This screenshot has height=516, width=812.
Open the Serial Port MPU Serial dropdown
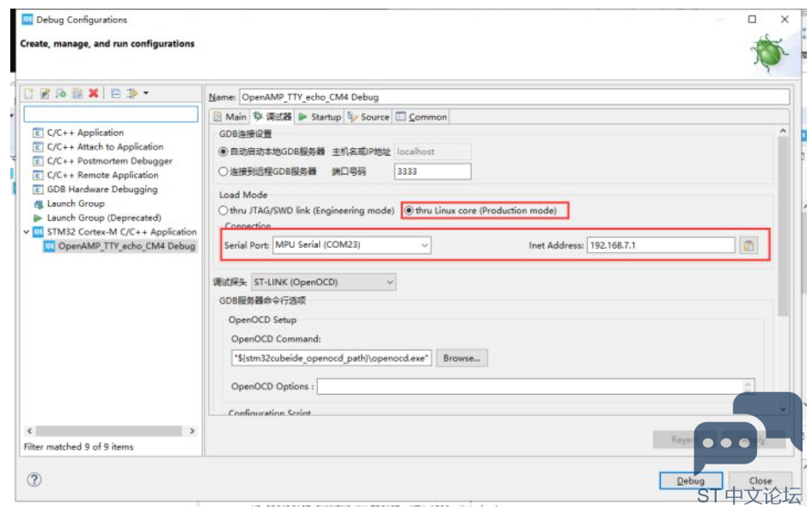tap(351, 245)
